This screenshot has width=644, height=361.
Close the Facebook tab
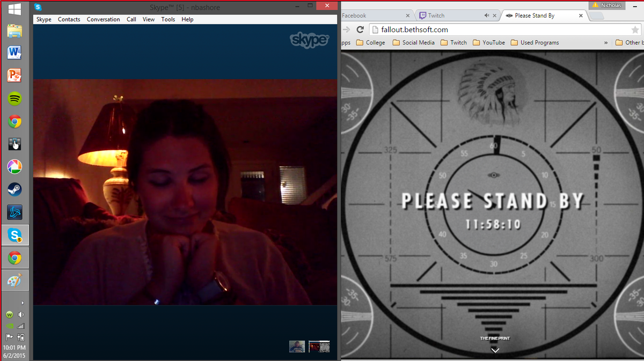point(408,16)
